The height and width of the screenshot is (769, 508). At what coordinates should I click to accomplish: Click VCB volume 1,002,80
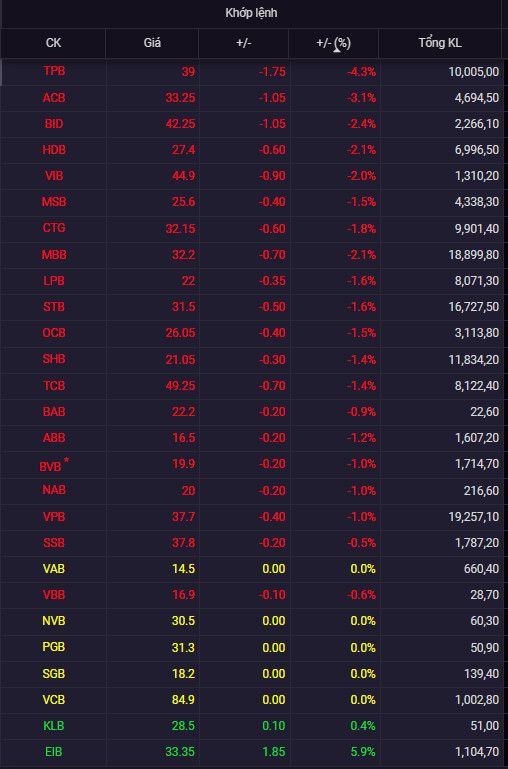click(477, 700)
